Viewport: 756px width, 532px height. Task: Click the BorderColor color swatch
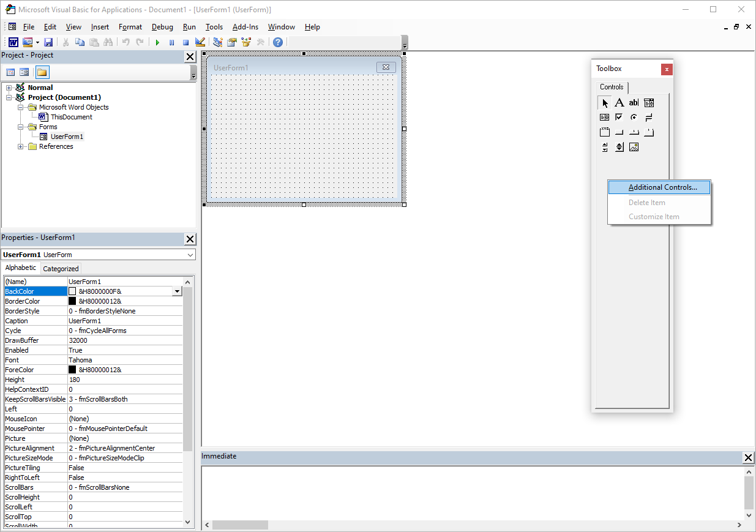click(x=72, y=301)
